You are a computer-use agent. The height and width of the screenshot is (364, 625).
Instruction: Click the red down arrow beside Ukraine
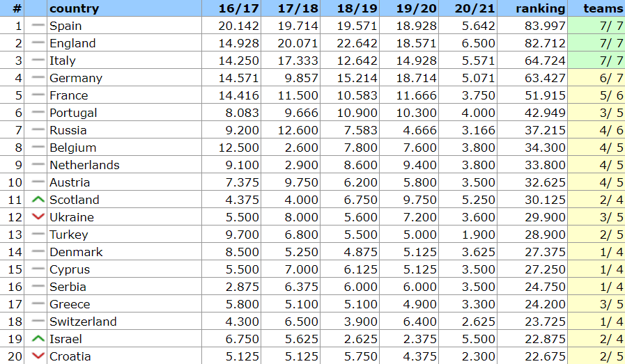coord(38,217)
